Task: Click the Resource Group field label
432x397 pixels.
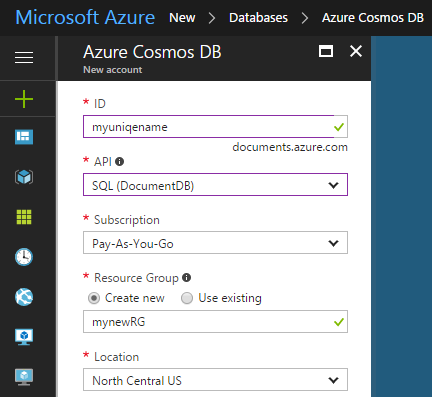Action: (x=136, y=278)
